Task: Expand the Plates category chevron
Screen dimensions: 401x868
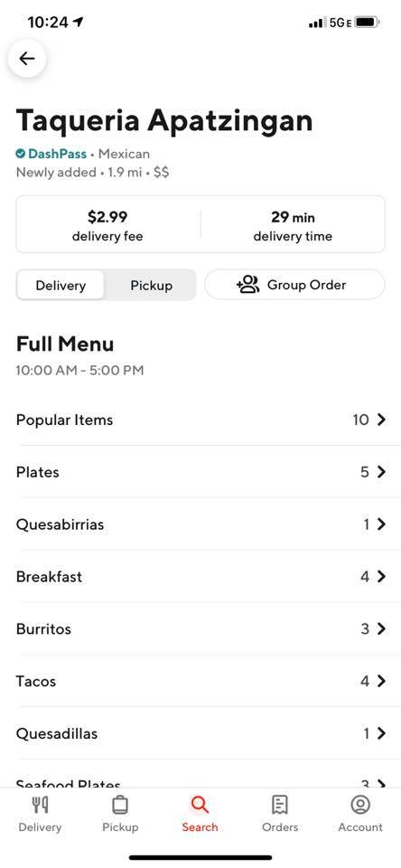Action: pyautogui.click(x=380, y=472)
